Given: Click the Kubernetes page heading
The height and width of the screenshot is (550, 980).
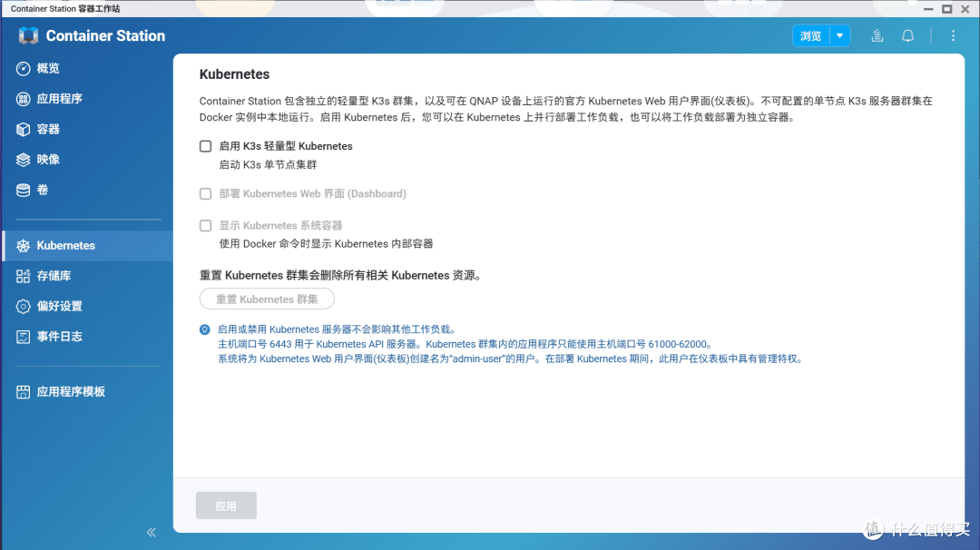Looking at the screenshot, I should [234, 74].
